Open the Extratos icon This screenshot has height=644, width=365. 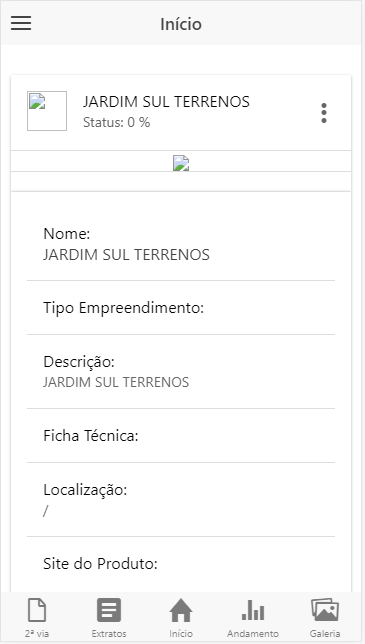(x=109, y=610)
